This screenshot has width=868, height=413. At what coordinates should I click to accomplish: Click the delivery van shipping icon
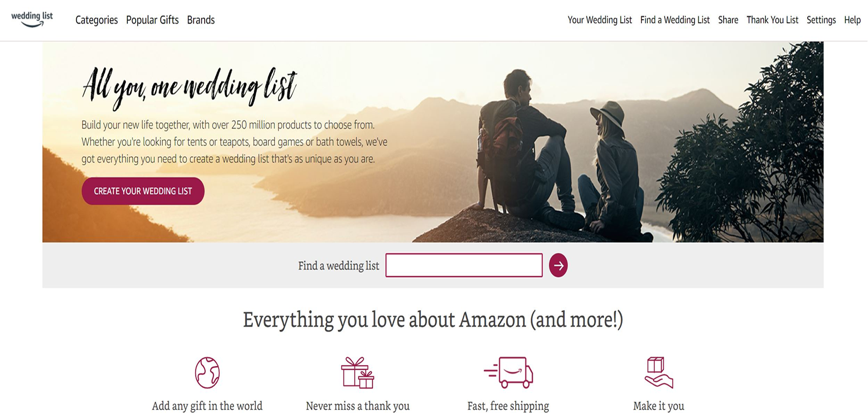[509, 372]
